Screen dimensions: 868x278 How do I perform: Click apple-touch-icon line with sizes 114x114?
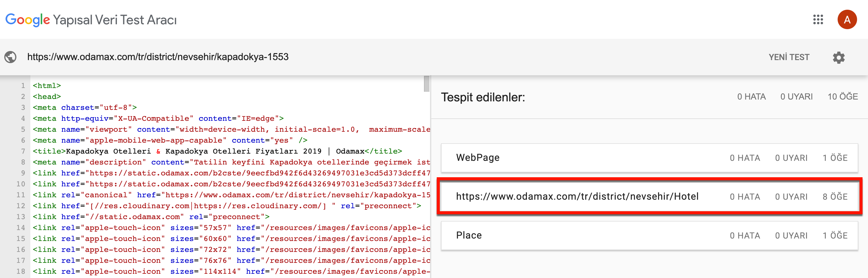pos(231,272)
